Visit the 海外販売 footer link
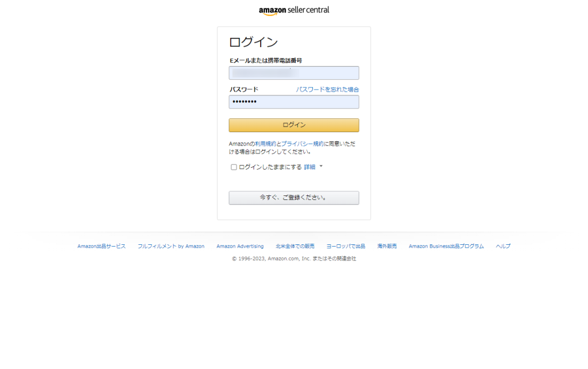Screen dimensions: 588x369 pyautogui.click(x=386, y=247)
